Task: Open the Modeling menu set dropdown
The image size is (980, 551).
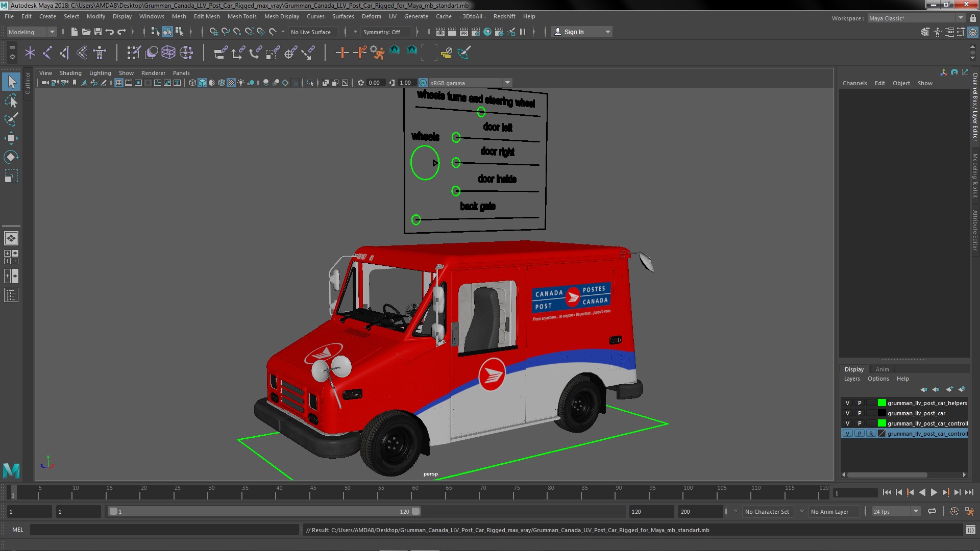Action: (x=32, y=32)
